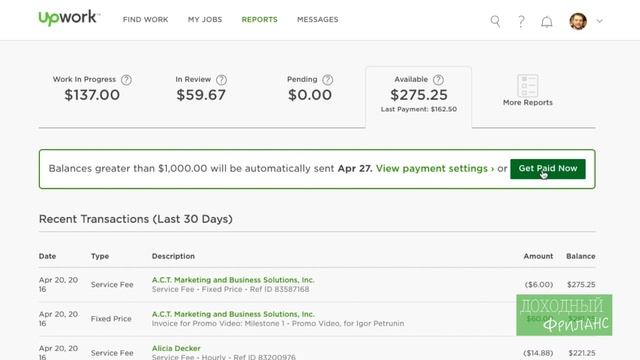Click the In Review help icon

pos(222,80)
